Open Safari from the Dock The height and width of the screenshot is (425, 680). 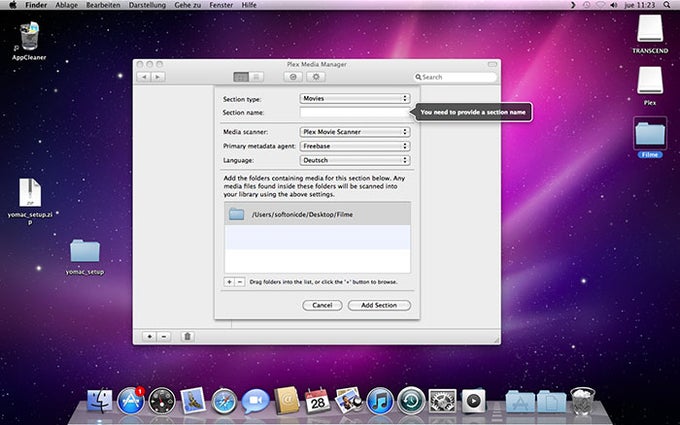[x=224, y=400]
